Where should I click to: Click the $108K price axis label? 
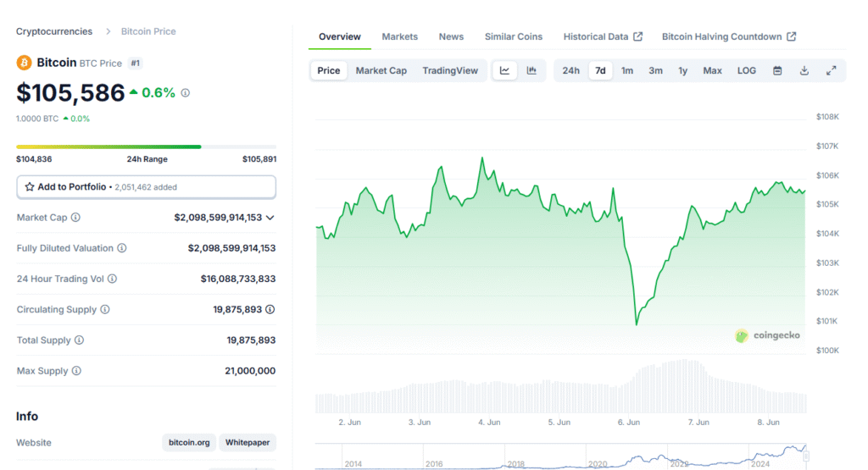(827, 117)
